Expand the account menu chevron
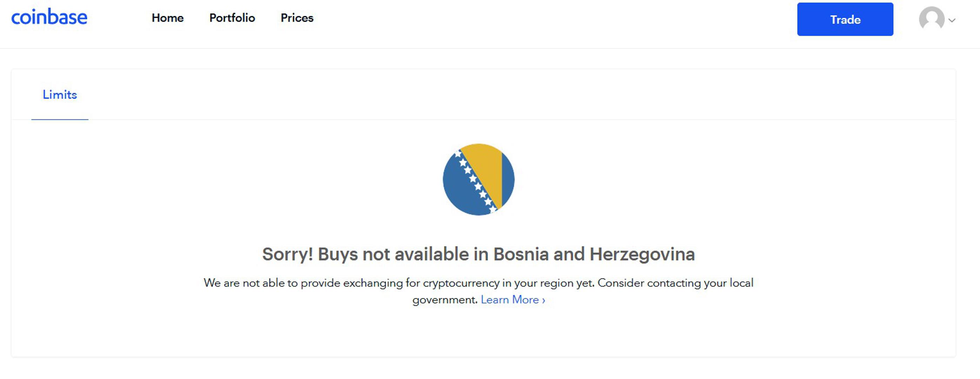Screen dimensions: 980x379 [x=952, y=21]
